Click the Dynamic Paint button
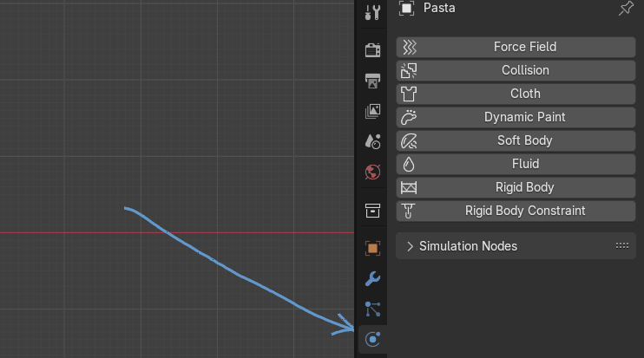Screen dimensions: 644x358 coord(516,117)
